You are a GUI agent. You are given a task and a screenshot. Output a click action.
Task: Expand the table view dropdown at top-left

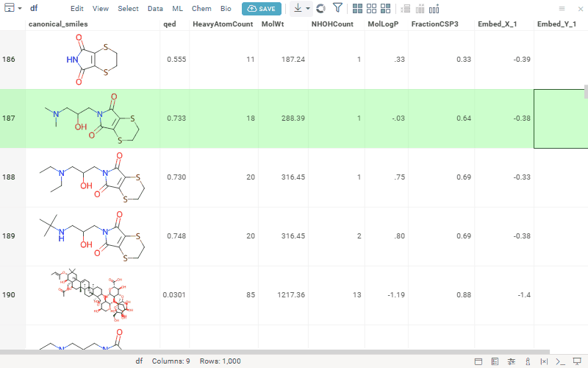(19, 9)
